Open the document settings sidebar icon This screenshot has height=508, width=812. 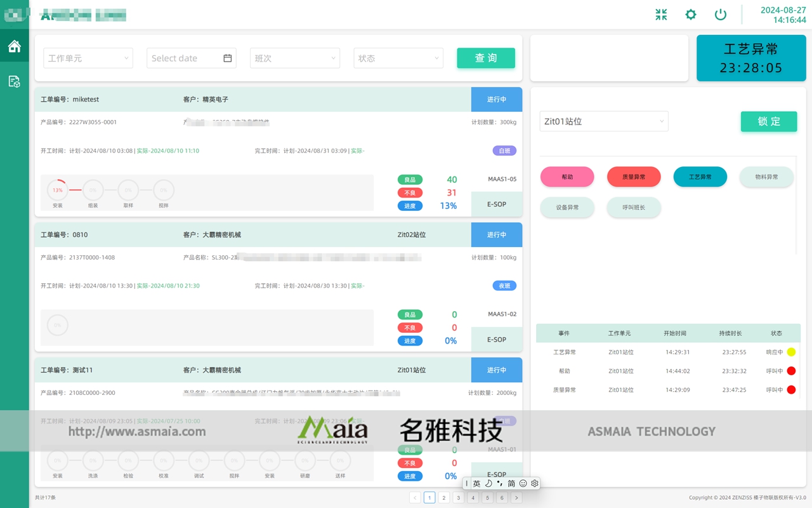tap(14, 81)
